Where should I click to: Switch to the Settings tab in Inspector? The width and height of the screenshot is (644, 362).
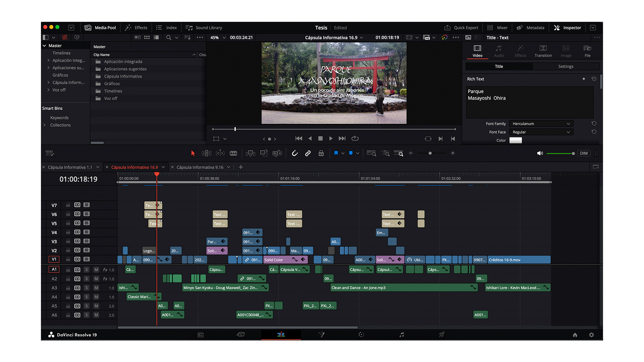pyautogui.click(x=566, y=66)
